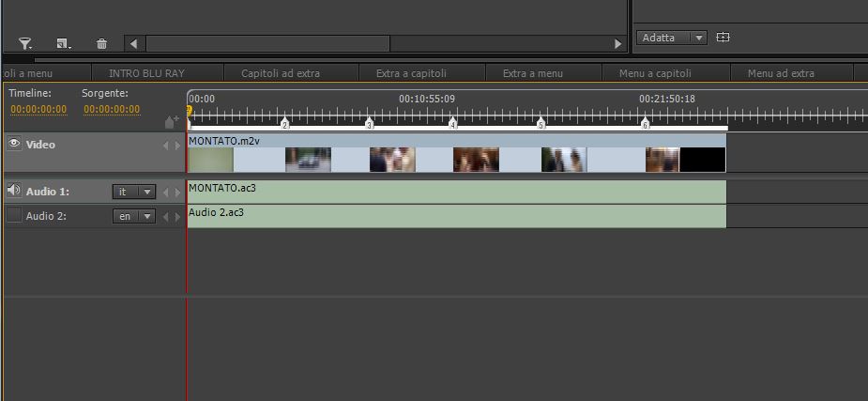The height and width of the screenshot is (401, 868).
Task: Click next arrow on Audio 2 track
Action: tap(177, 217)
